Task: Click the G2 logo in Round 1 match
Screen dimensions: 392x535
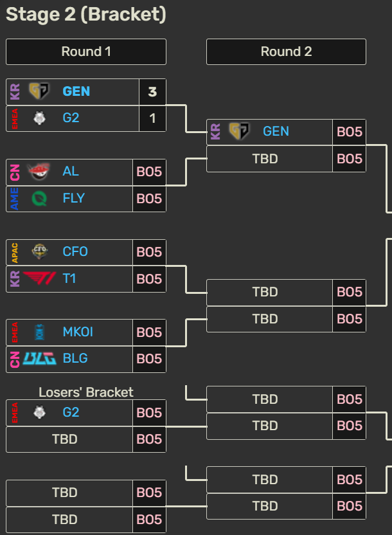Action: [x=40, y=118]
